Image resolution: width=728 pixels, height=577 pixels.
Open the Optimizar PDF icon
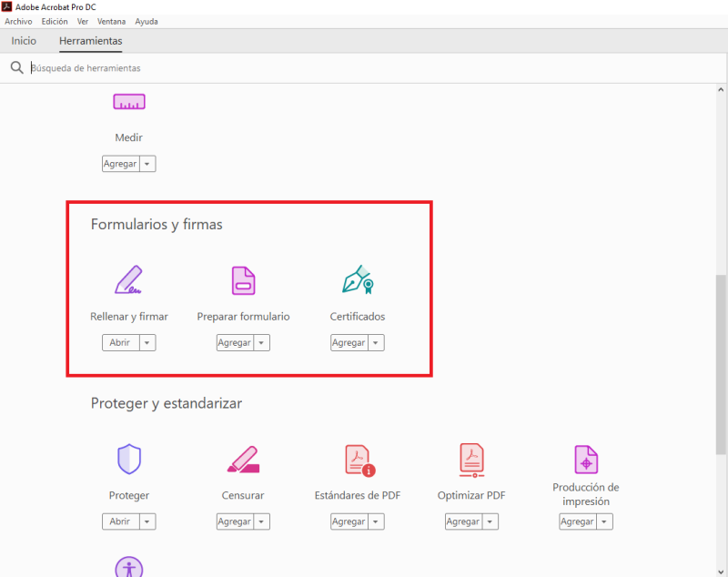471,460
